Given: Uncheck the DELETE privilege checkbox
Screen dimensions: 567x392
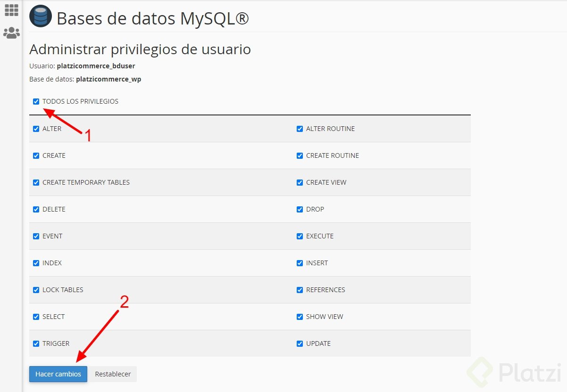Looking at the screenshot, I should click(36, 209).
